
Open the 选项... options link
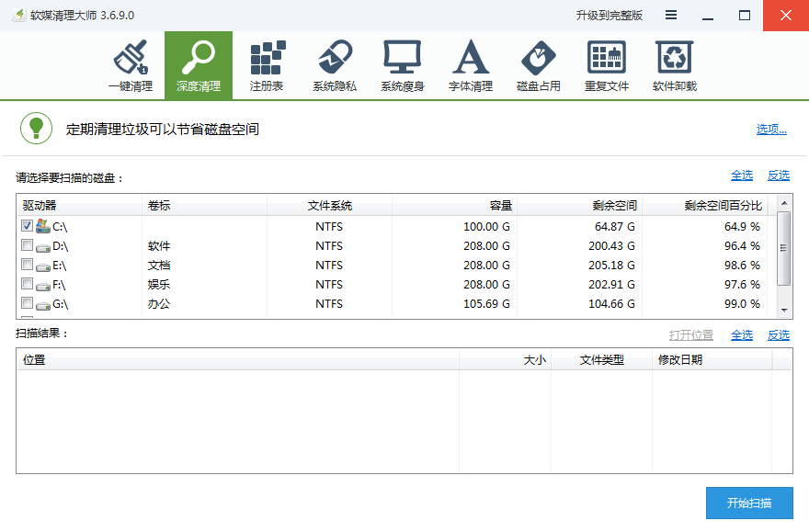771,130
